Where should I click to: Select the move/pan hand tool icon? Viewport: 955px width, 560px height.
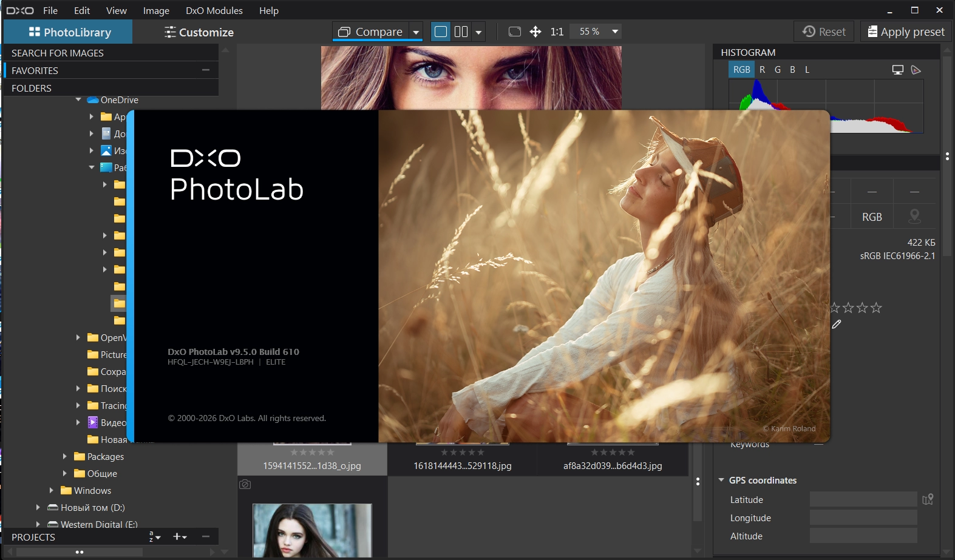535,32
